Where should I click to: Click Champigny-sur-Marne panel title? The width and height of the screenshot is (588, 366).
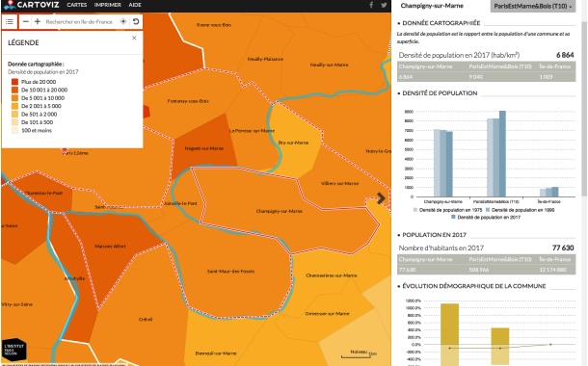click(x=432, y=6)
